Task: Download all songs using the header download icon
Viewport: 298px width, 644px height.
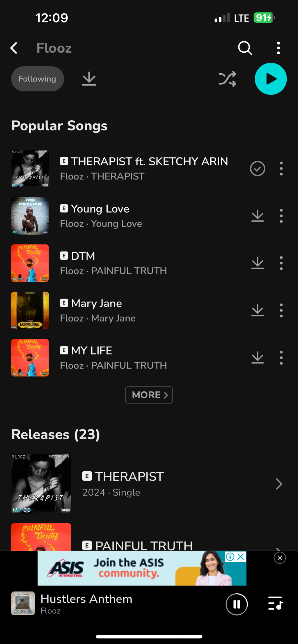Action: [x=89, y=79]
